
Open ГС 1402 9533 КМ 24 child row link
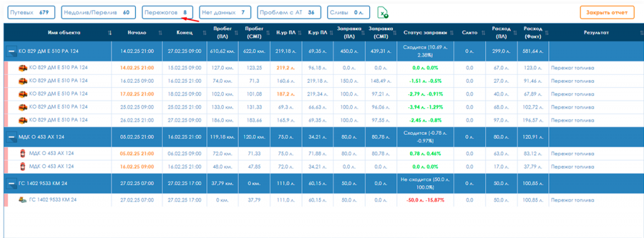53,200
